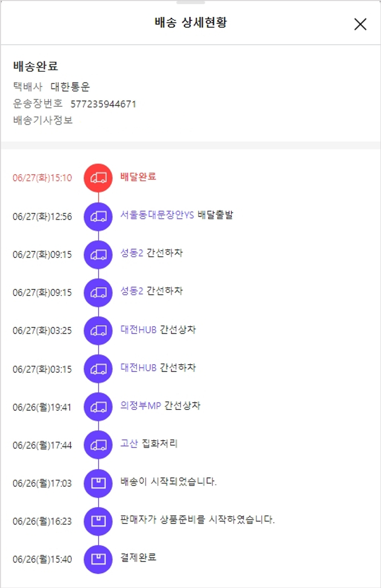
Task: Click the 06/27(화)15:10 delivery timestamp
Action: pos(42,178)
